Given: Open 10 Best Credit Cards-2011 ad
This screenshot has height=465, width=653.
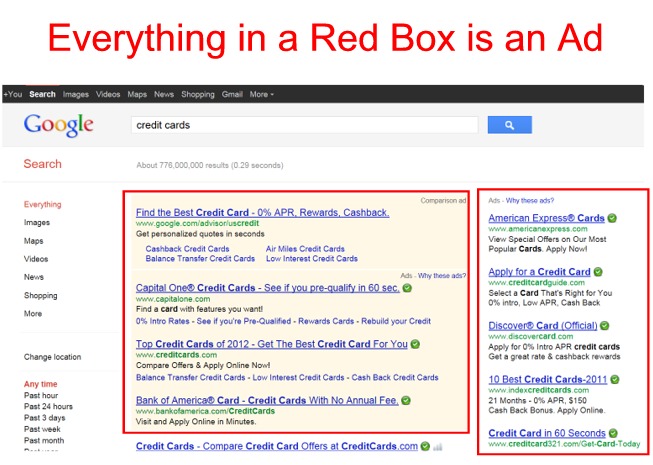Looking at the screenshot, I should [548, 380].
